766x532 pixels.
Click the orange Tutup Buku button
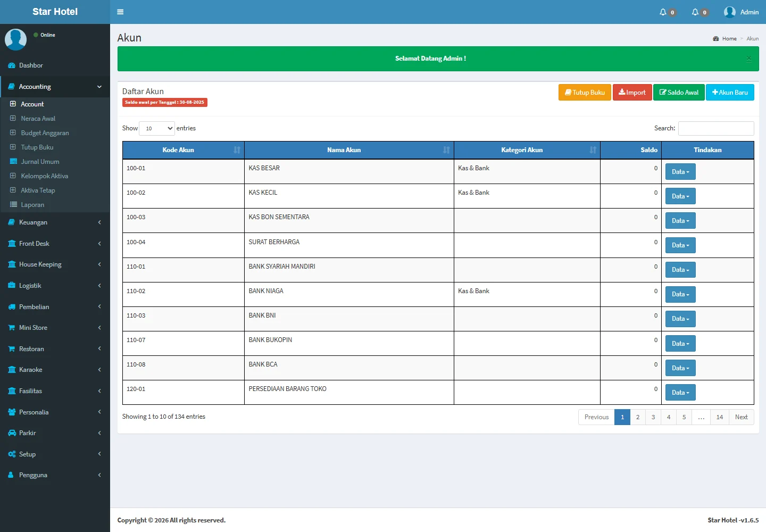585,93
